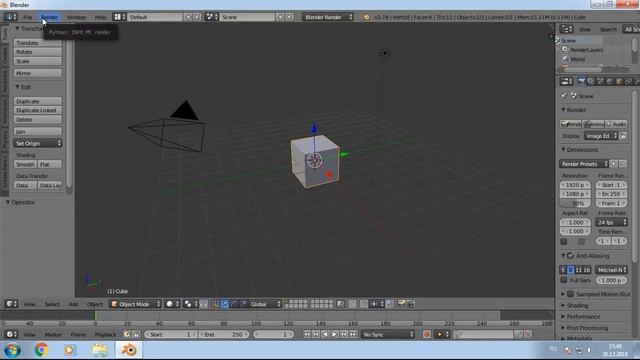Image resolution: width=640 pixels, height=360 pixels.
Task: Select 5 anti-aliasing samples
Action: point(563,270)
